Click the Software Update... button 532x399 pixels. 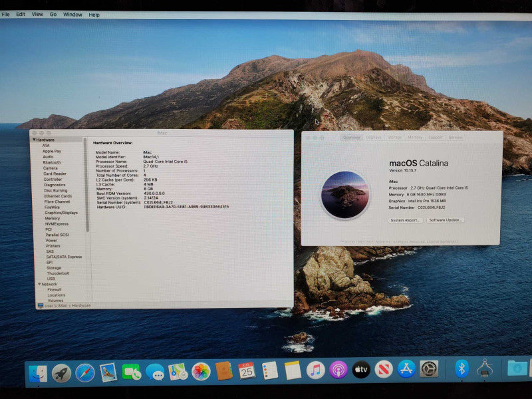coord(445,220)
